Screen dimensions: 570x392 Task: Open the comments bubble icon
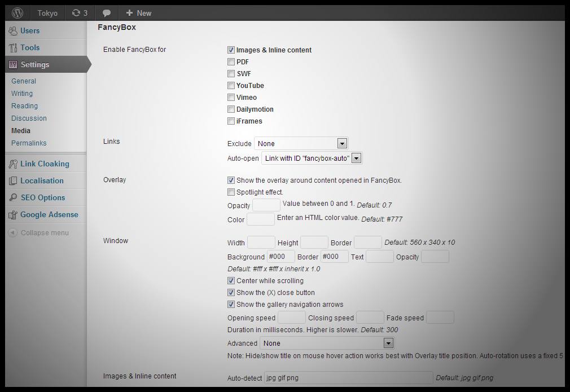point(107,13)
